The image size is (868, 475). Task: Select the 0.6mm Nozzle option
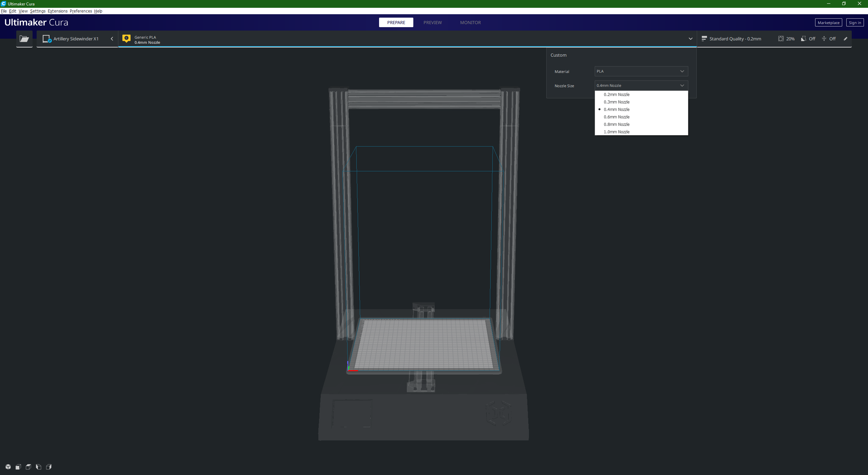(641, 117)
